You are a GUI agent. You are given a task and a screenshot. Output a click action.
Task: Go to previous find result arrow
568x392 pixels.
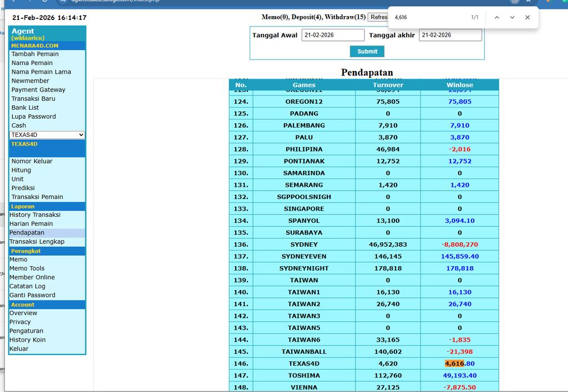[496, 17]
